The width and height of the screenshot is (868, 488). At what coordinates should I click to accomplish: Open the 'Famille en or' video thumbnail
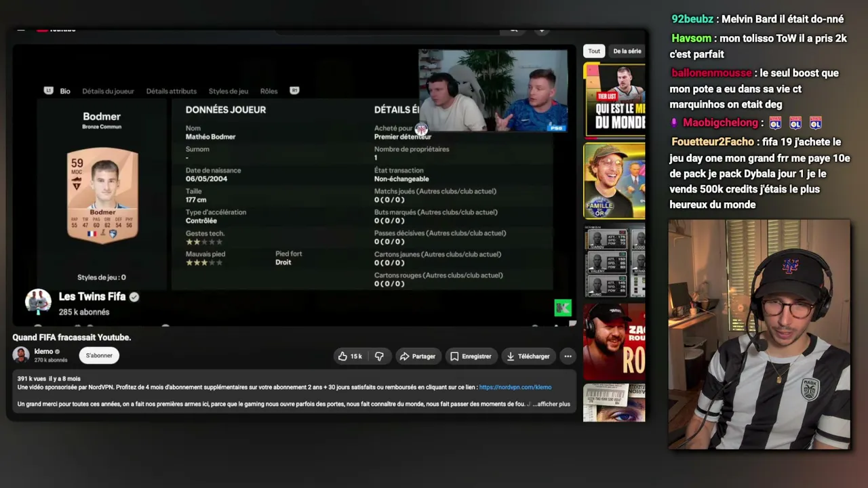tap(614, 181)
